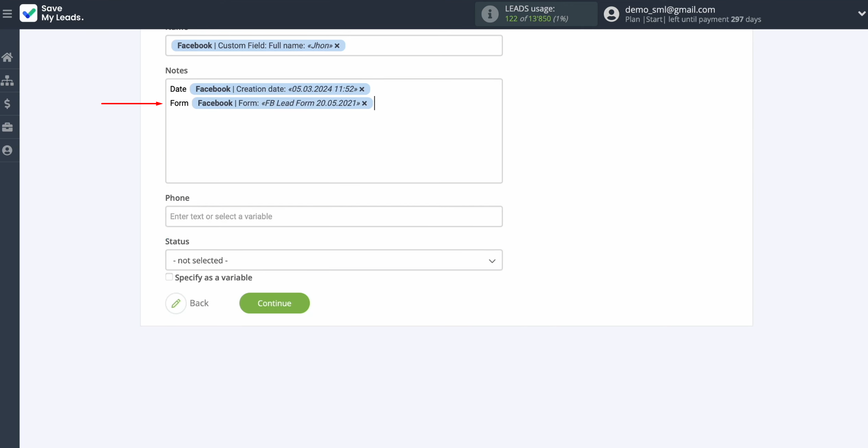Open the home icon in sidebar

point(7,57)
